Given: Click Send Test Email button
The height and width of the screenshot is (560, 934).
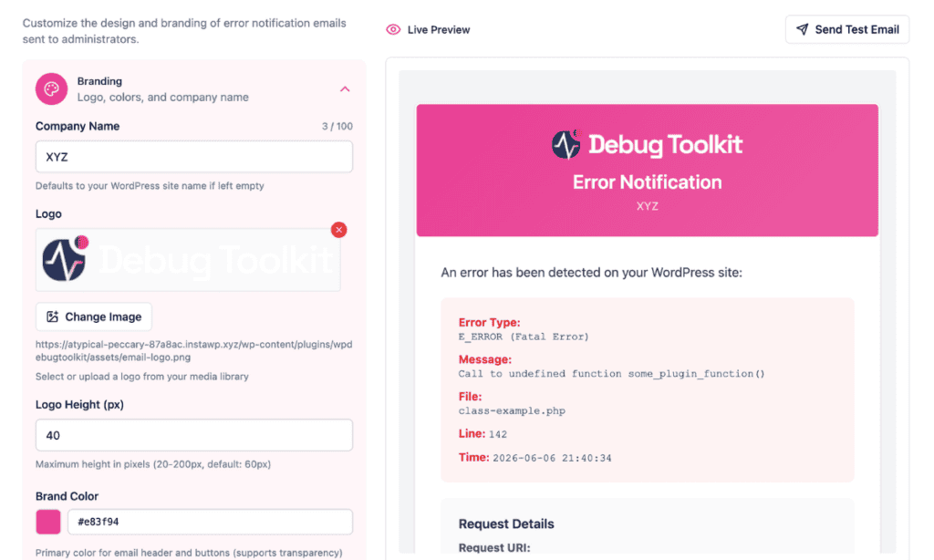Looking at the screenshot, I should pos(847,29).
